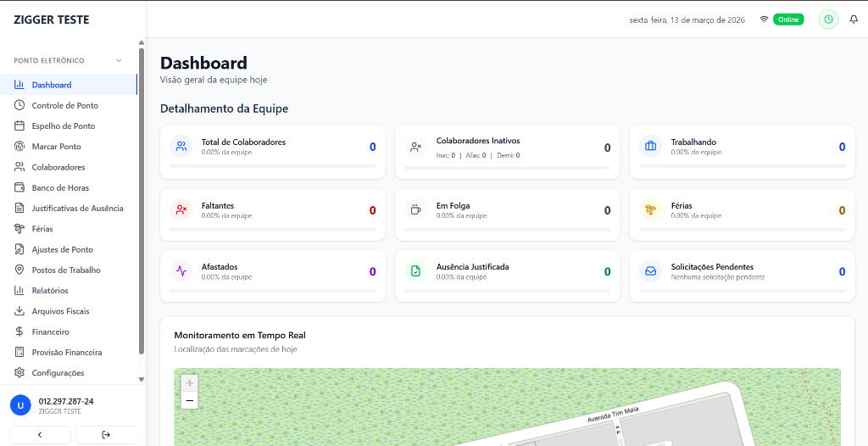This screenshot has height=446, width=868.
Task: Click the sidebar scrollbar down arrow
Action: pos(142,380)
